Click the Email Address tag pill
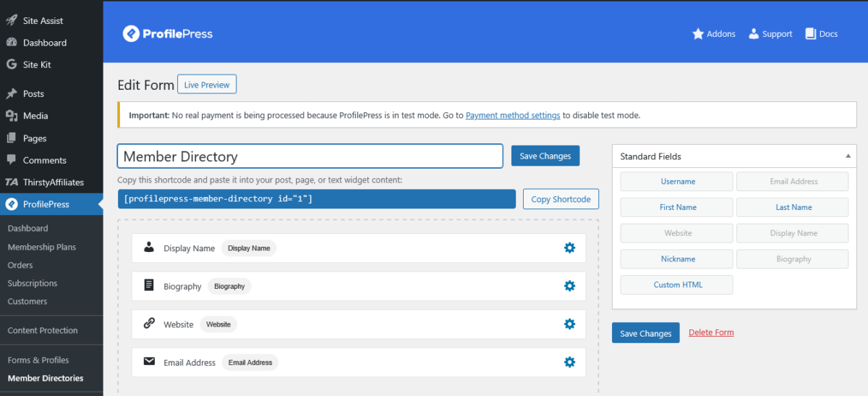Image resolution: width=868 pixels, height=396 pixels. [x=250, y=363]
